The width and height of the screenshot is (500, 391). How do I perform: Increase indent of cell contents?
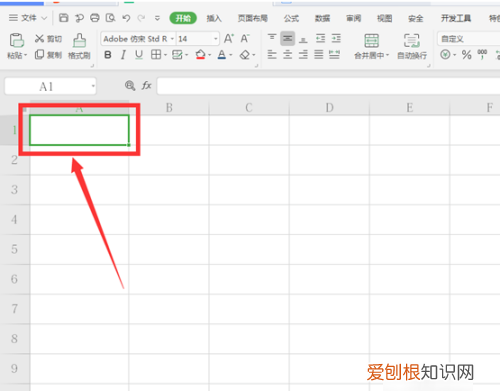tap(336, 39)
